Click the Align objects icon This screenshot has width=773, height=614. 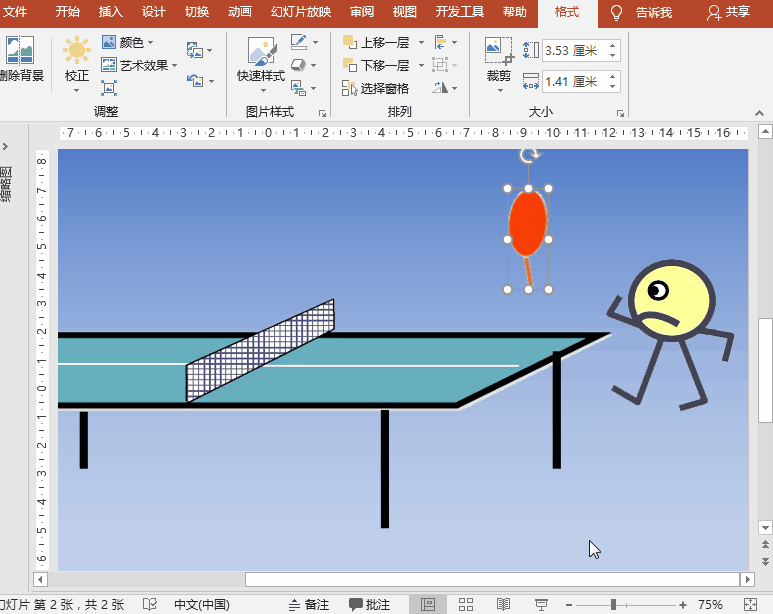[440, 42]
